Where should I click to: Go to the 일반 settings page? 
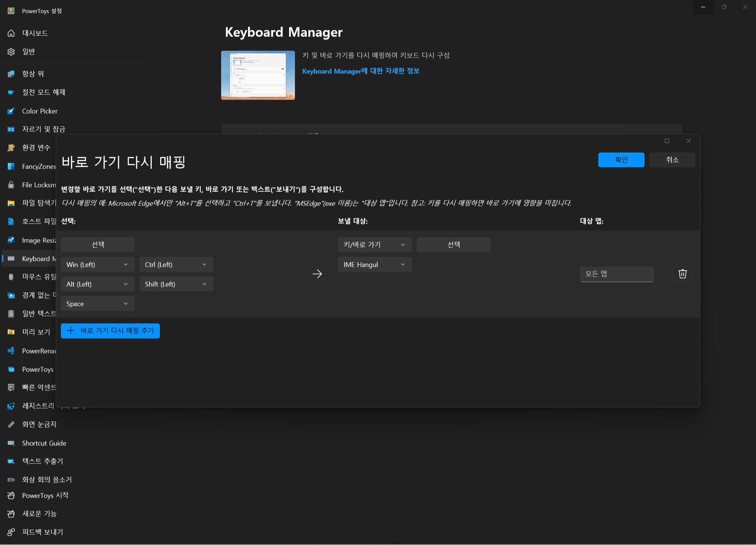(28, 52)
